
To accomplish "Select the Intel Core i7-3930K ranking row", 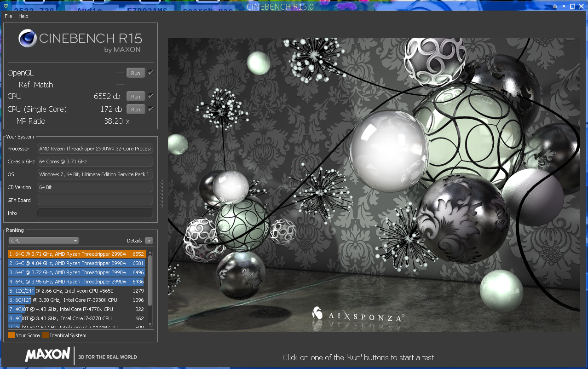I will pyautogui.click(x=77, y=300).
